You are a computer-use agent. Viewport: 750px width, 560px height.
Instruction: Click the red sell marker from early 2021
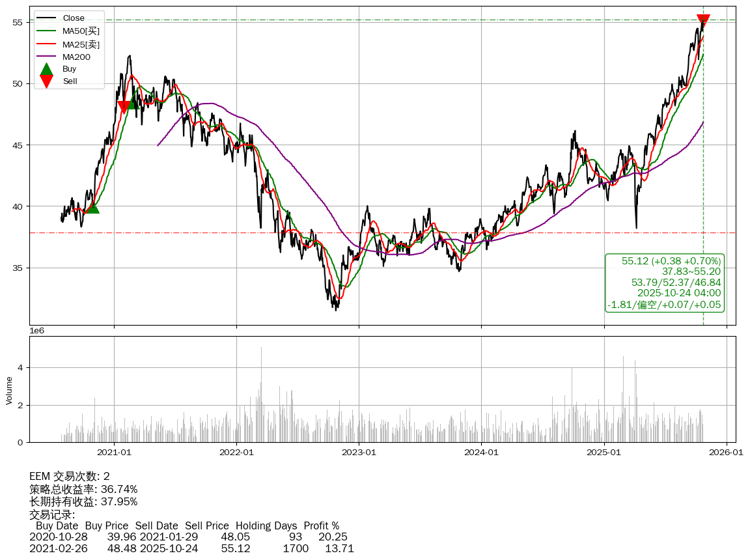[x=123, y=107]
